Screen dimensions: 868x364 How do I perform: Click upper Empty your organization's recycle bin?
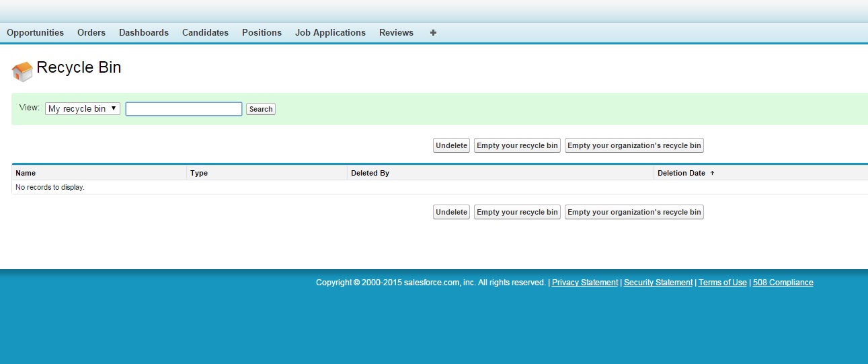click(634, 146)
